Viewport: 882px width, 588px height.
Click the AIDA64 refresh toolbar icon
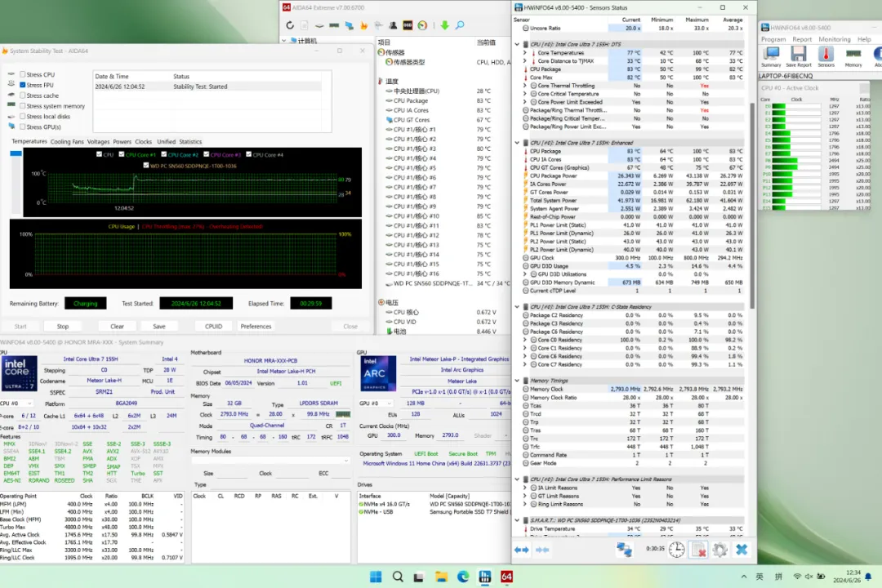click(291, 25)
